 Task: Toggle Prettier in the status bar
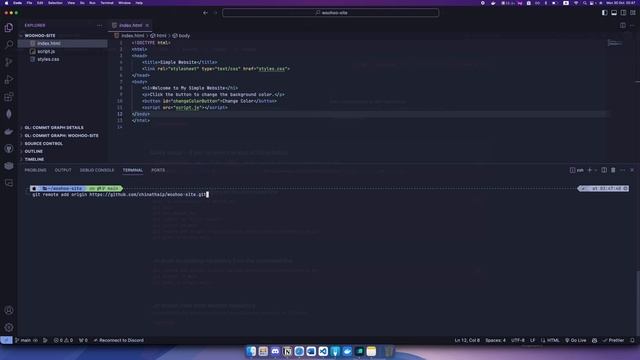point(614,340)
